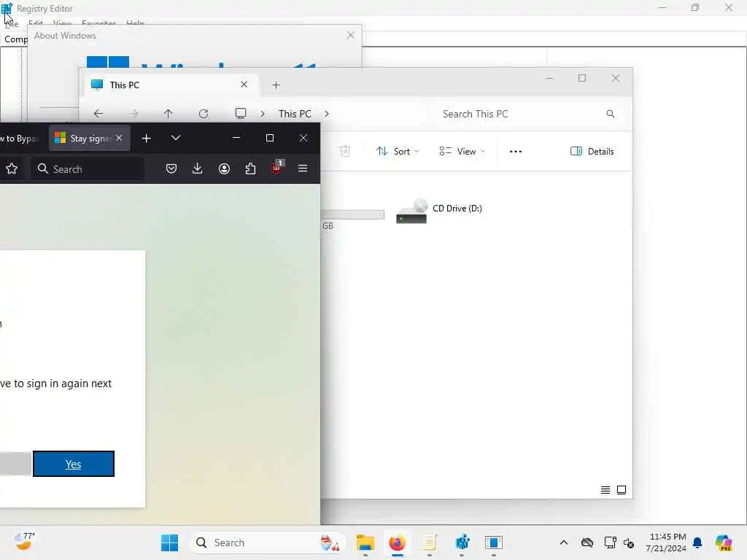This screenshot has width=747, height=560.
Task: Add a new tab in File Explorer
Action: [276, 85]
